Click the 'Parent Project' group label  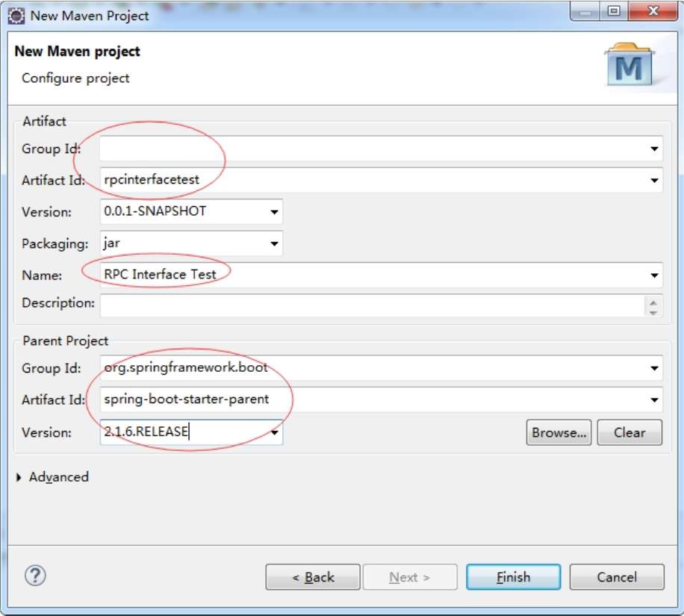click(x=66, y=341)
